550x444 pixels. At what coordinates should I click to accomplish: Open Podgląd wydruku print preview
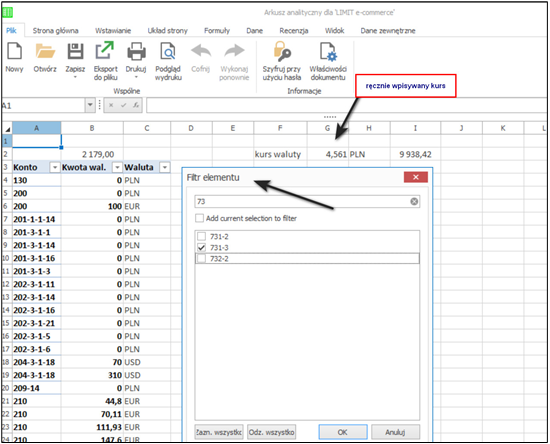(168, 51)
